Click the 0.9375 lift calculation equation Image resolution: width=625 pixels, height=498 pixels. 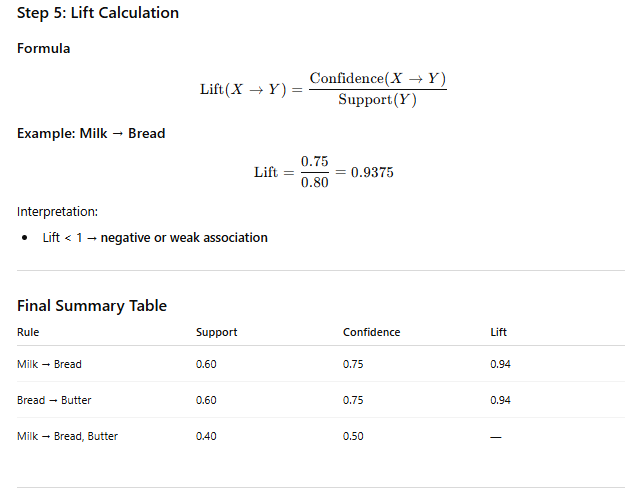tap(324, 172)
